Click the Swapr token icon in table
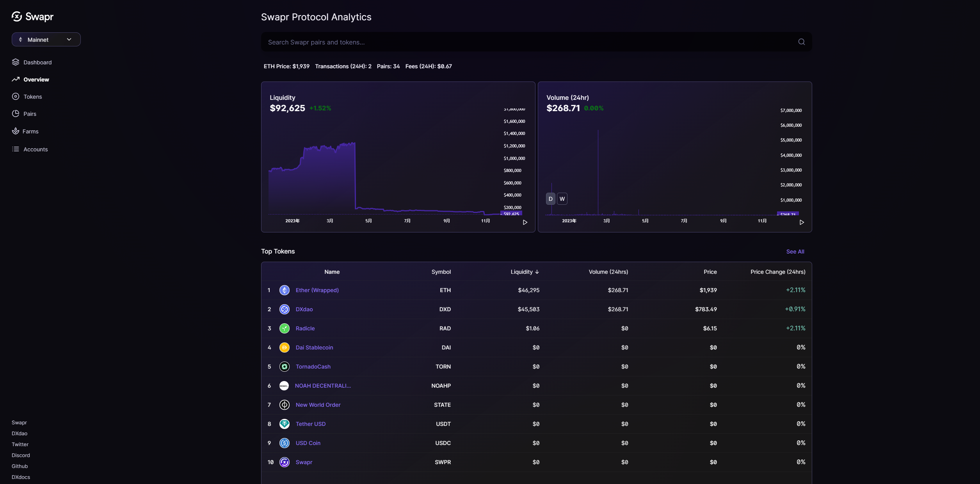Viewport: 980px width, 484px height. [x=285, y=462]
